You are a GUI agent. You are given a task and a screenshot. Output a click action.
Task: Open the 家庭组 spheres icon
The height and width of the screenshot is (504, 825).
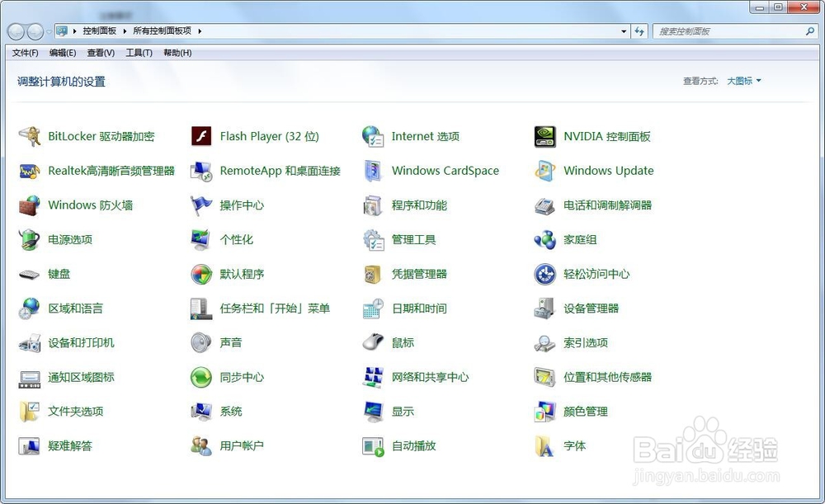click(x=544, y=239)
